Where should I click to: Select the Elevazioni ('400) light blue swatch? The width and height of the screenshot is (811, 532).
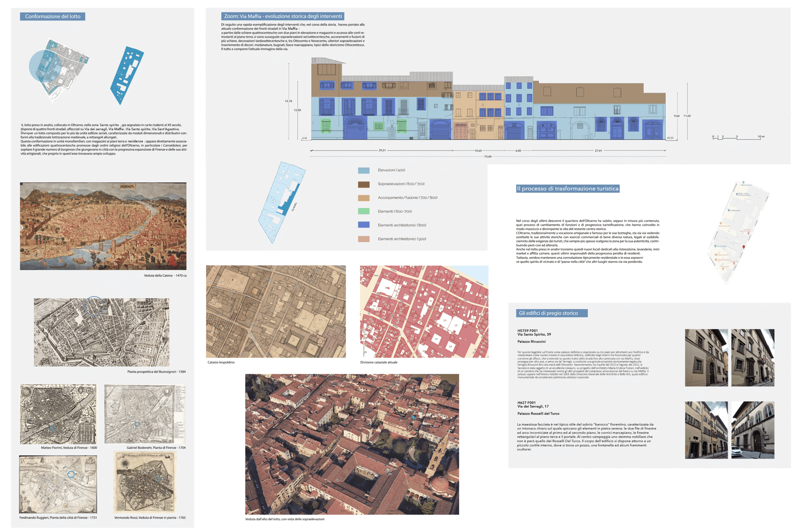click(364, 170)
